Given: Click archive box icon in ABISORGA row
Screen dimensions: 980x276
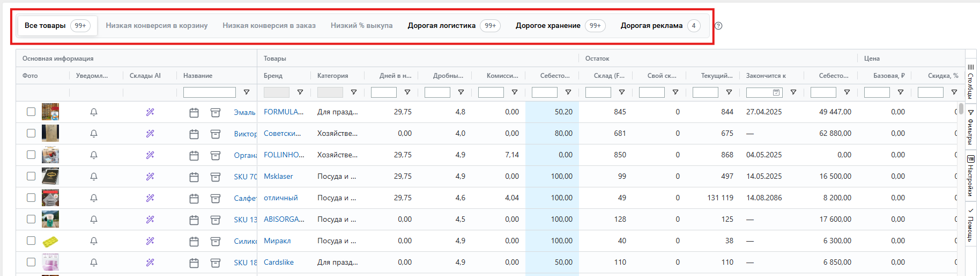Looking at the screenshot, I should (216, 220).
